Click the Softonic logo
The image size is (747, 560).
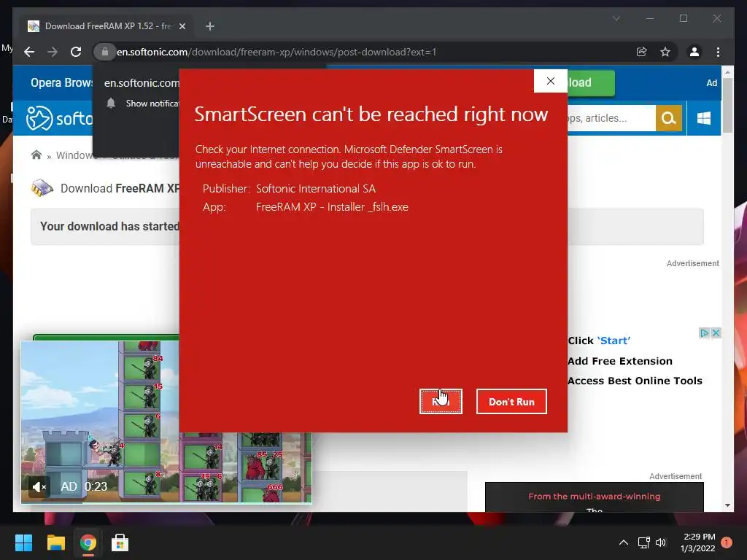(x=60, y=118)
